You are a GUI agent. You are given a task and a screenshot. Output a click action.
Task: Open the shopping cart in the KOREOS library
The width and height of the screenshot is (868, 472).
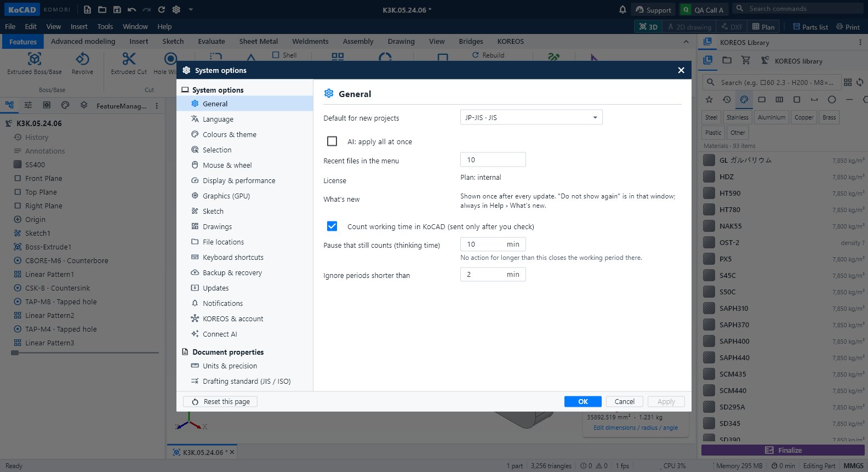pyautogui.click(x=746, y=60)
